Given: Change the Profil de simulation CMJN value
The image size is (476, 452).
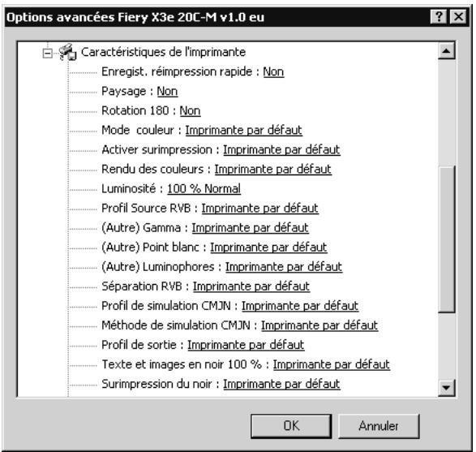Looking at the screenshot, I should tap(300, 306).
